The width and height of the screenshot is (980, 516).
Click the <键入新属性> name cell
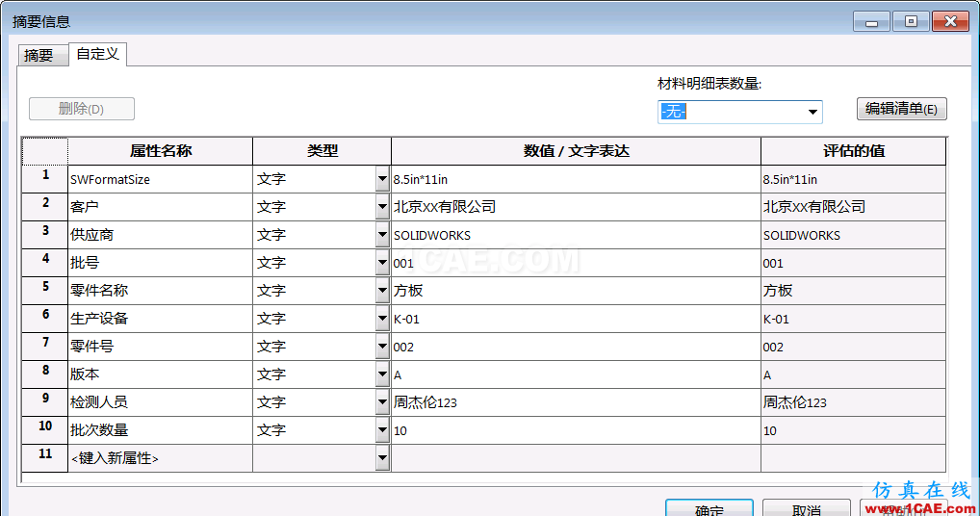(160, 458)
